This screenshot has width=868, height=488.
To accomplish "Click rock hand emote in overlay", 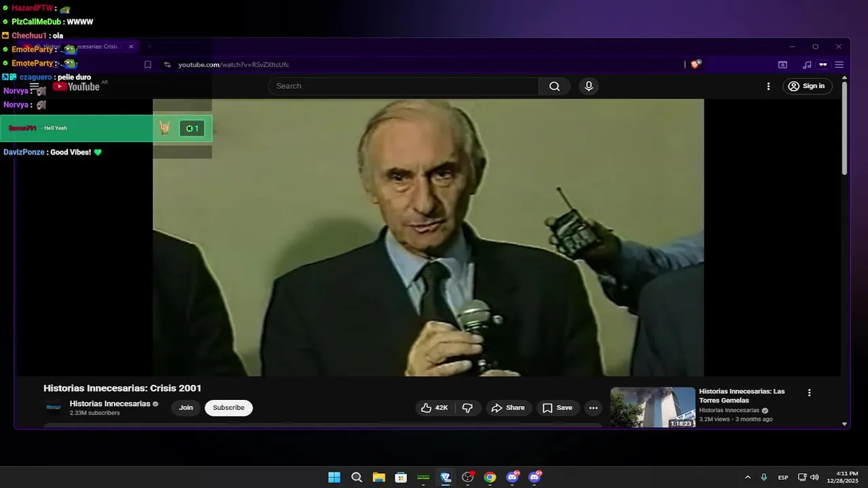I will pos(165,128).
